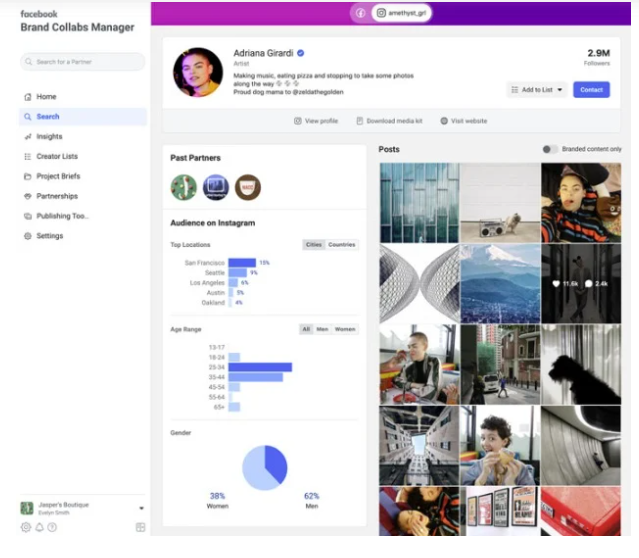Open the help question mark icon
Screen dimensions: 639x558
point(52,527)
